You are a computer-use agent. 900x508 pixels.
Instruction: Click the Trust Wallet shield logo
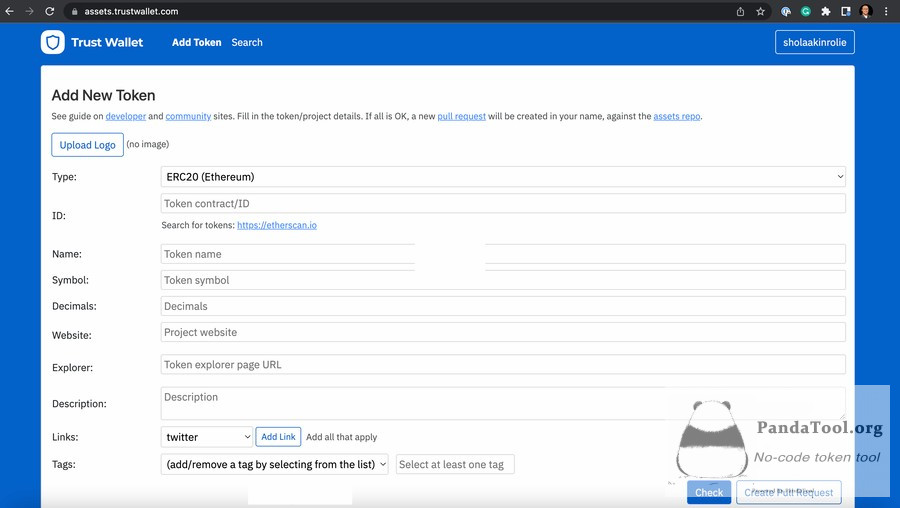pos(53,42)
